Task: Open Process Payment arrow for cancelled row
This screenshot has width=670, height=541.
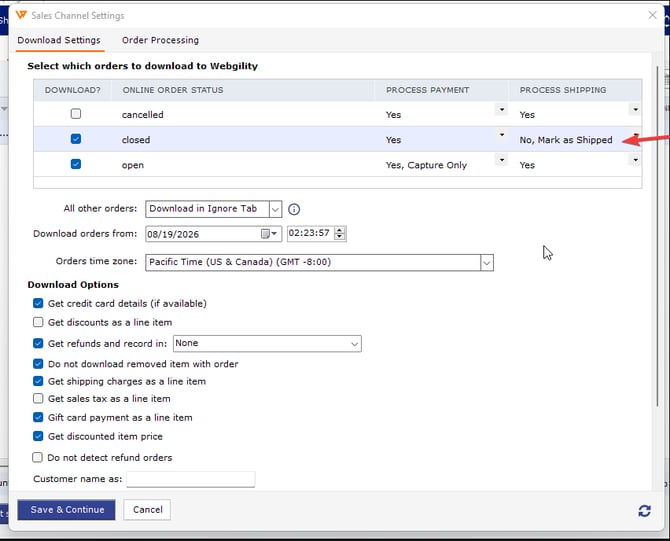Action: click(x=502, y=109)
